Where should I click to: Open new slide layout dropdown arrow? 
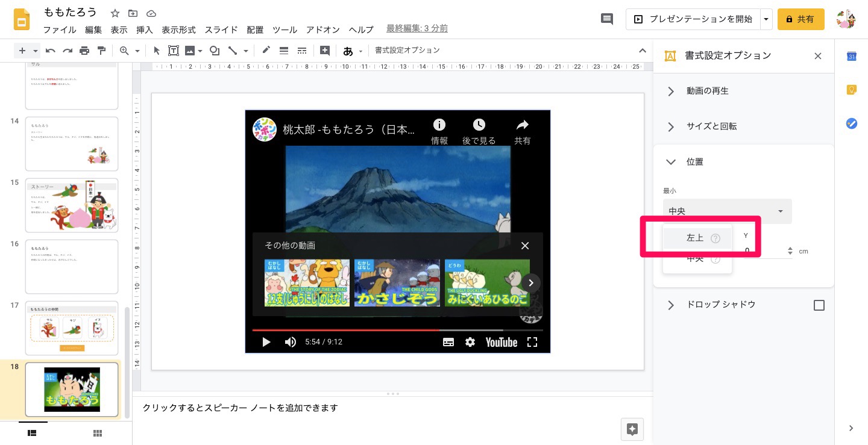(36, 51)
